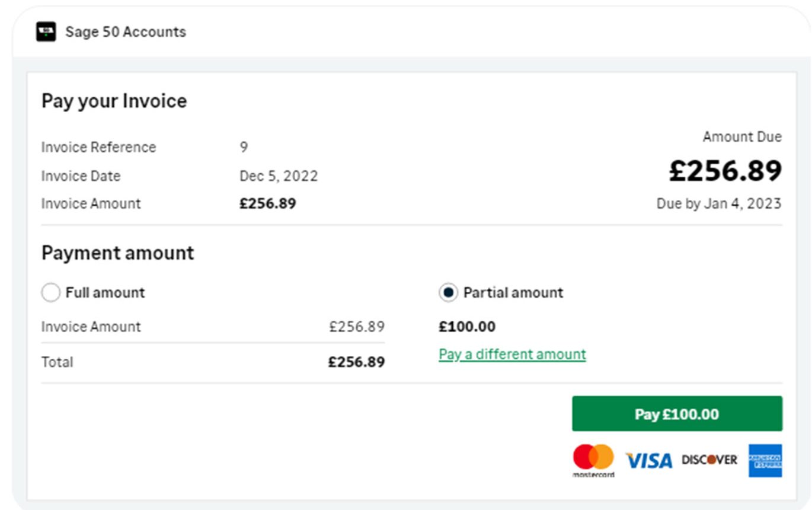The height and width of the screenshot is (510, 812).
Task: Click the American Express card icon
Action: click(765, 461)
